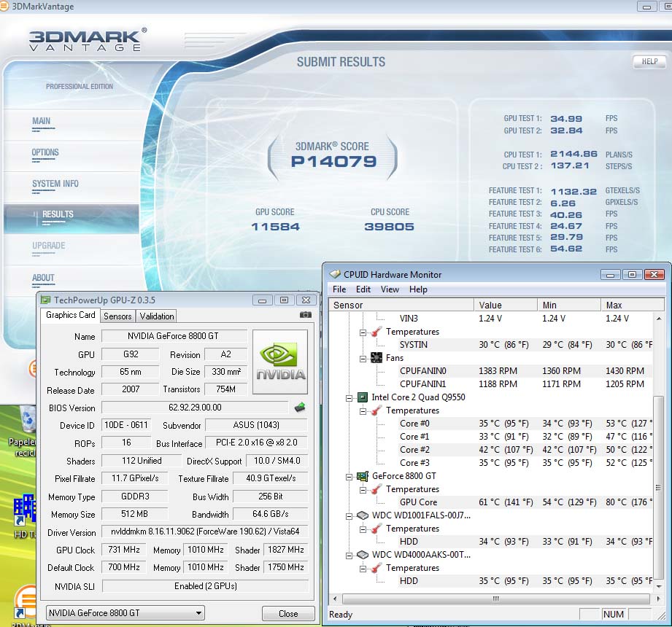Image resolution: width=672 pixels, height=627 pixels.
Task: Open ABOUT in 3DMark Vantage sidebar
Action: 43,278
